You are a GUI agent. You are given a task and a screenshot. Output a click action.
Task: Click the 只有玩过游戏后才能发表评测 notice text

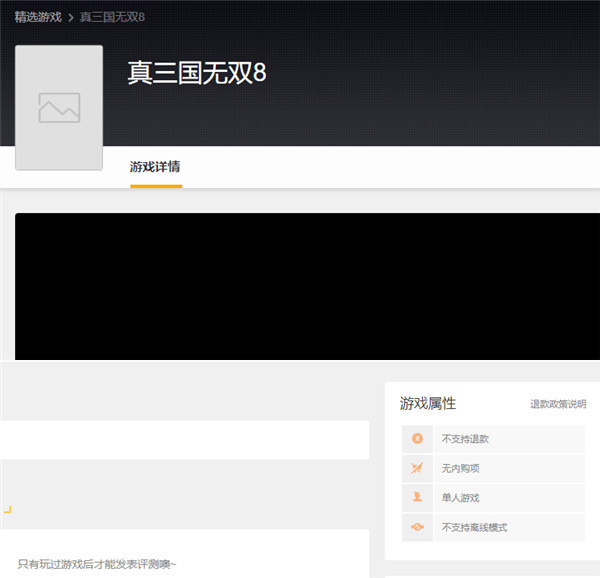pos(97,564)
